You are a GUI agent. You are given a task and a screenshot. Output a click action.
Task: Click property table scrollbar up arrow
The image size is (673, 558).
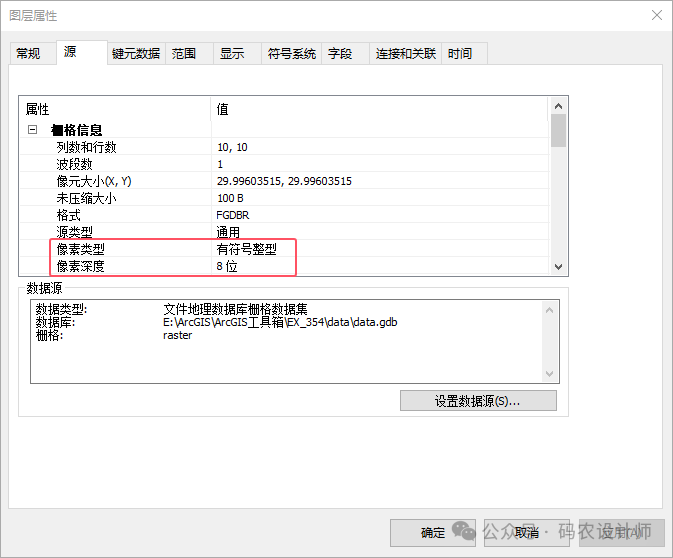558,106
